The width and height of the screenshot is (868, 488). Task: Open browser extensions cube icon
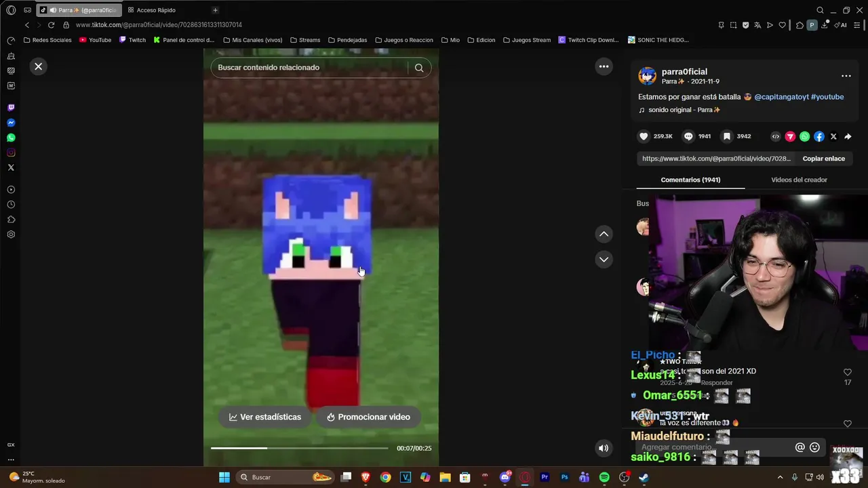click(x=800, y=25)
